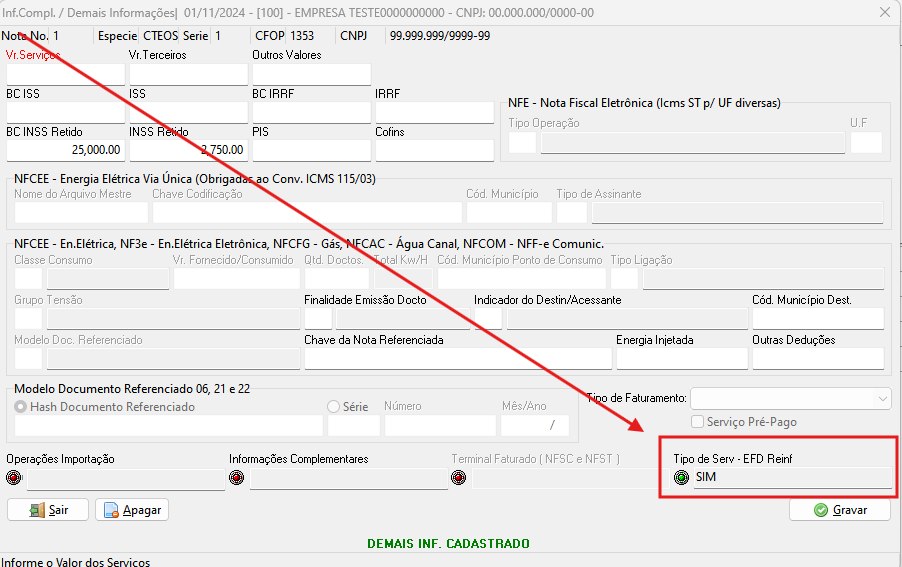Click the document icon on Apagar button
Image resolution: width=902 pixels, height=567 pixels.
point(111,510)
